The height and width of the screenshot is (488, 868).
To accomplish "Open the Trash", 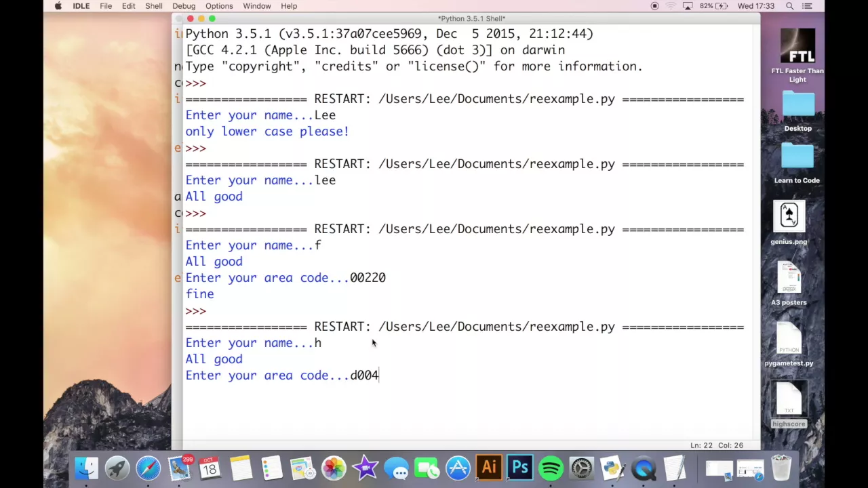I will pos(781,468).
